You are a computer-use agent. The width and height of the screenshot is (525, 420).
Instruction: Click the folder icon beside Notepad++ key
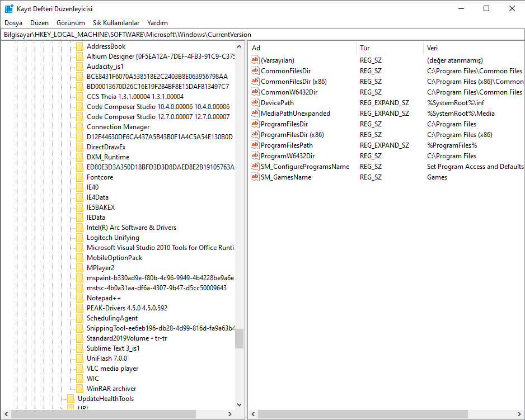pos(80,298)
